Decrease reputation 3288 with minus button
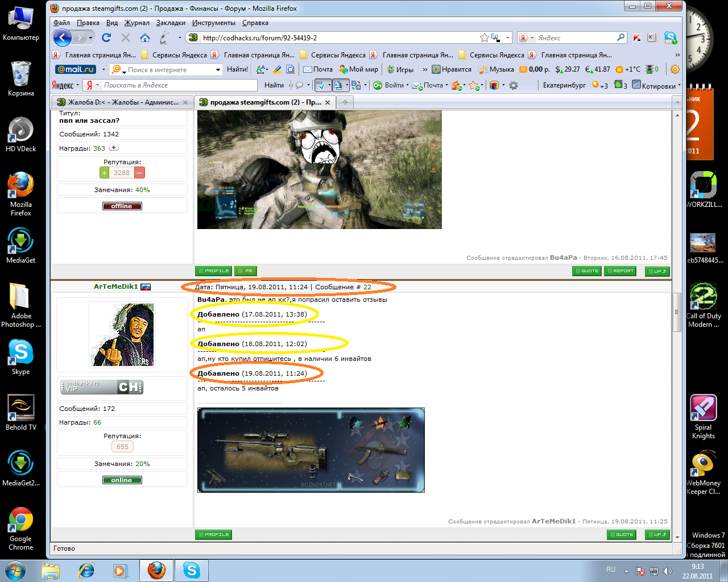 [x=140, y=173]
